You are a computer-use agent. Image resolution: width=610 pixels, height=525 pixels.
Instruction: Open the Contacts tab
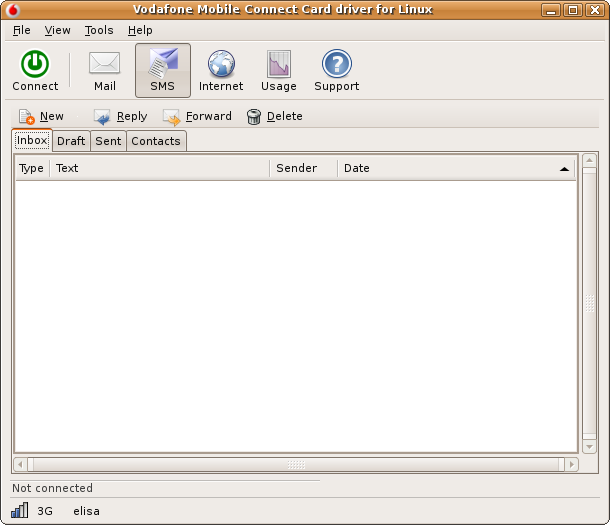click(156, 141)
